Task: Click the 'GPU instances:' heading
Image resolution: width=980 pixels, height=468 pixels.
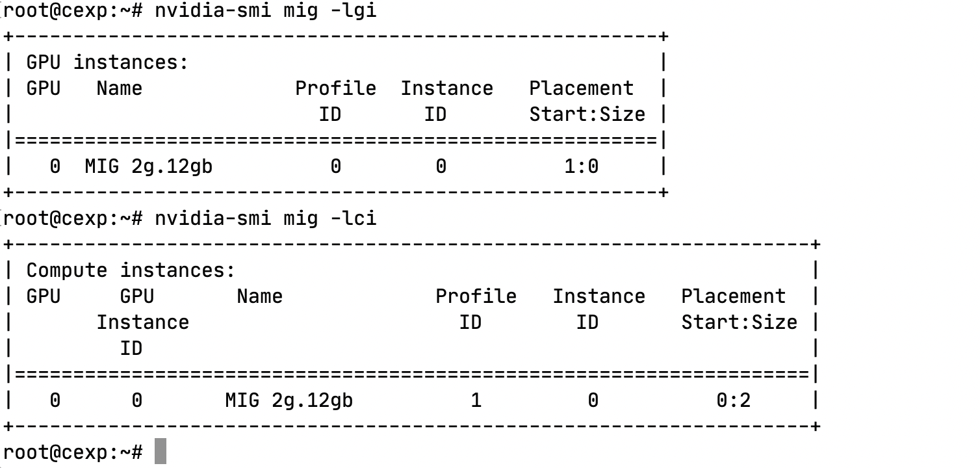Action: coord(107,63)
